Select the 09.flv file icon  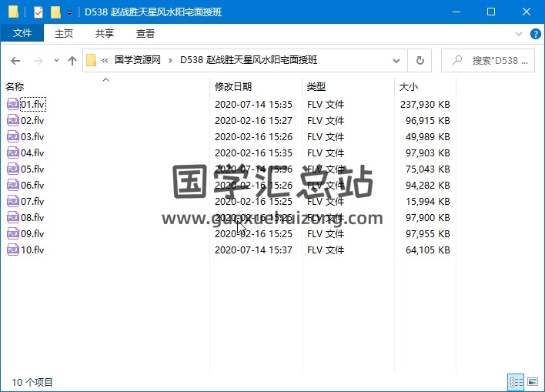tap(13, 233)
